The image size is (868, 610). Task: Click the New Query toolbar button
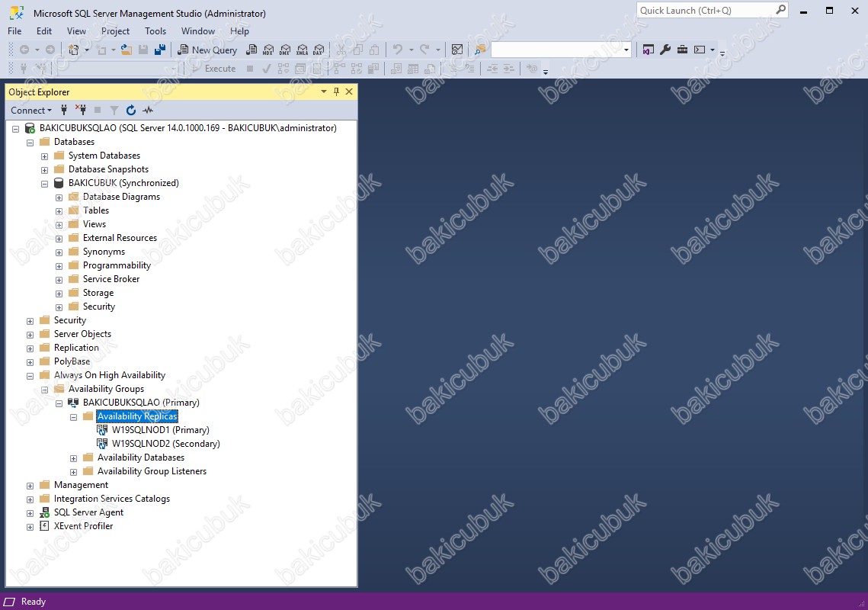pos(207,50)
